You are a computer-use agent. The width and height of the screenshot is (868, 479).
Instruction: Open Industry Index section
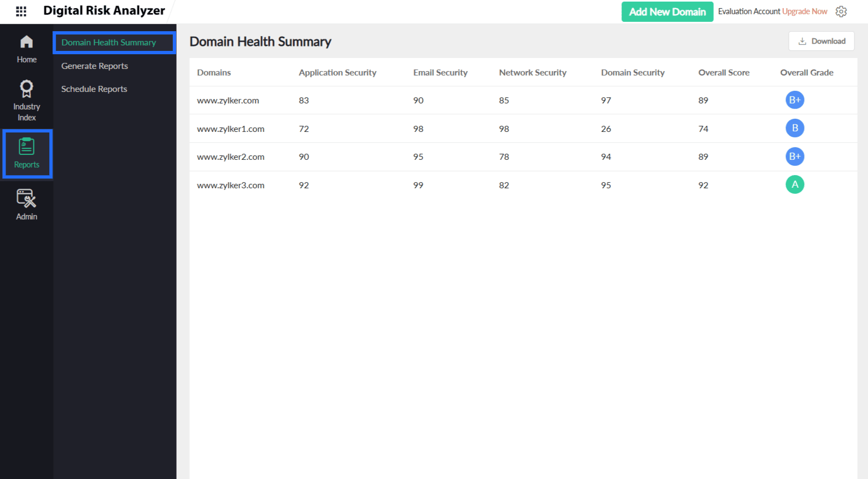pyautogui.click(x=26, y=100)
